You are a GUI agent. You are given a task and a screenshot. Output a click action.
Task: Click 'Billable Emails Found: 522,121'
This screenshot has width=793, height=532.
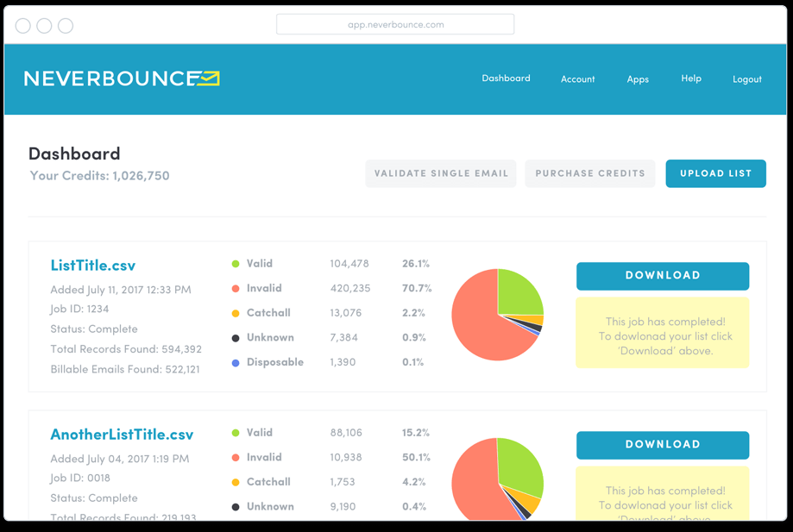[125, 369]
